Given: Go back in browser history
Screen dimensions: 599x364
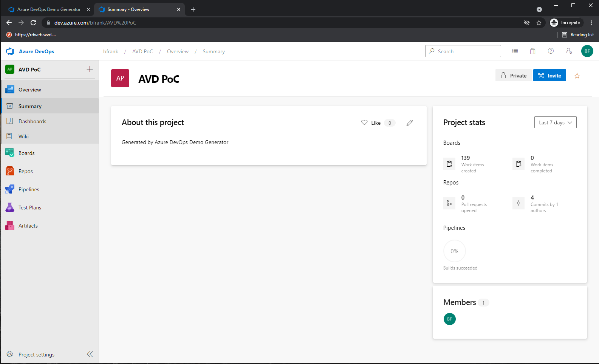Looking at the screenshot, I should [9, 23].
